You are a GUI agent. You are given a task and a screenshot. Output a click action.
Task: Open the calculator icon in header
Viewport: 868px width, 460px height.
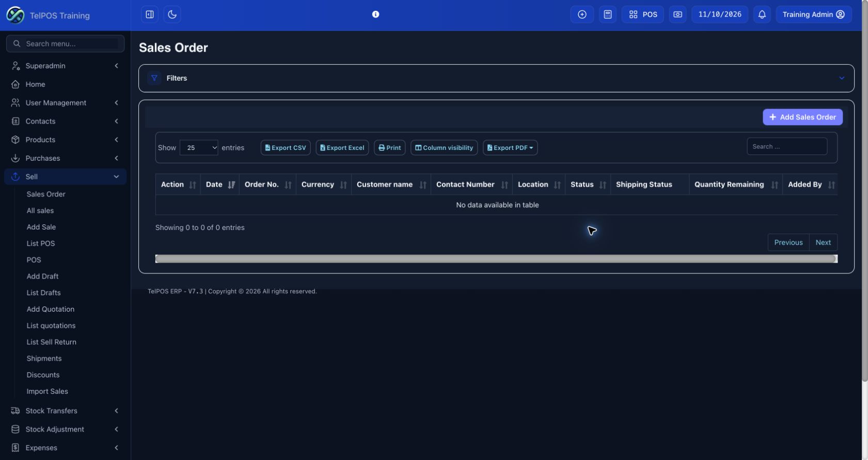pyautogui.click(x=608, y=14)
